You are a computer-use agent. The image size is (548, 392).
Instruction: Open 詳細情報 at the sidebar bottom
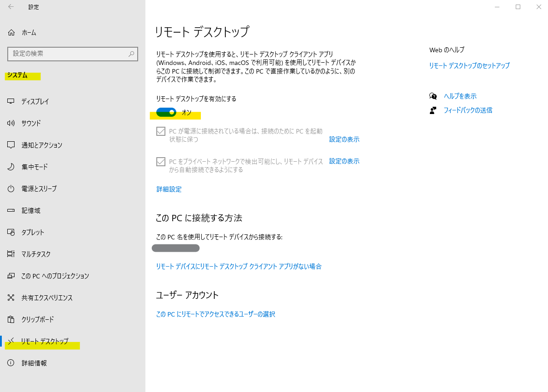(x=34, y=363)
